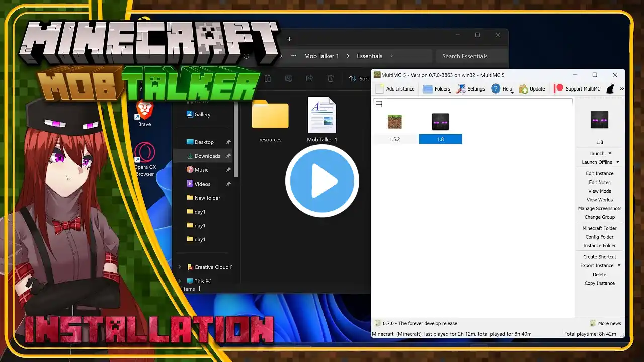Collapse the instance group toggle

[x=379, y=104]
